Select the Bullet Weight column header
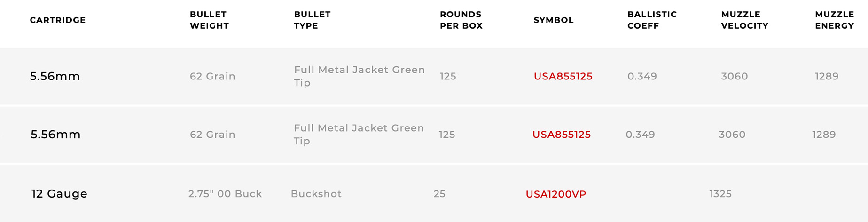This screenshot has width=868, height=222. click(209, 20)
